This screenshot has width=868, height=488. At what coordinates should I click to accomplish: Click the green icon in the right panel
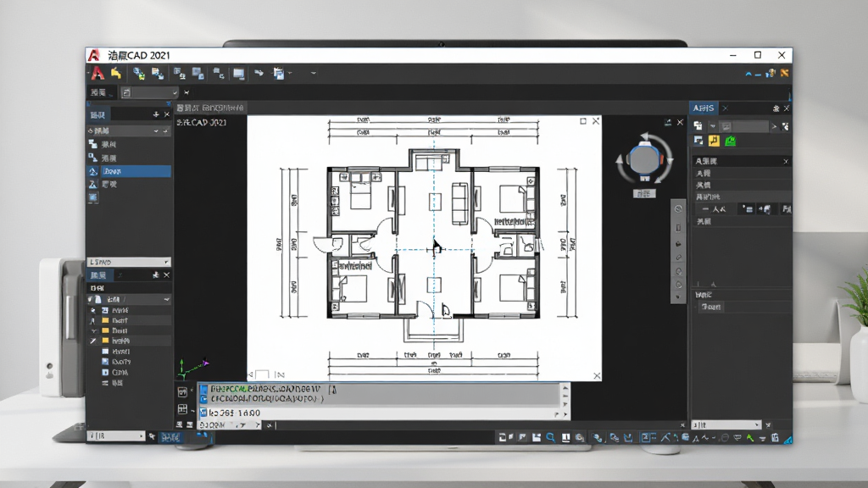tap(730, 141)
